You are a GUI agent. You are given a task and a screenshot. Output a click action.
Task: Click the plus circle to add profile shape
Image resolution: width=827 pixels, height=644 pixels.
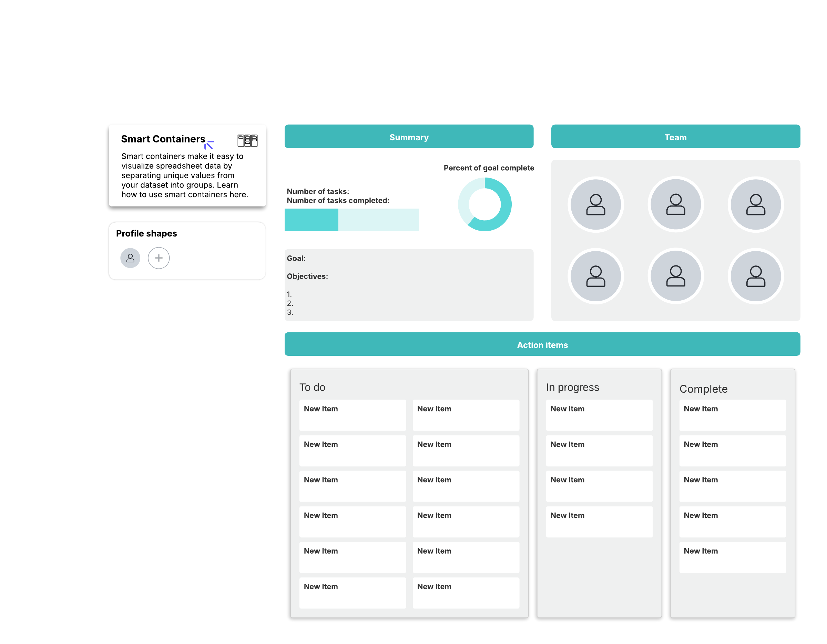coord(159,258)
